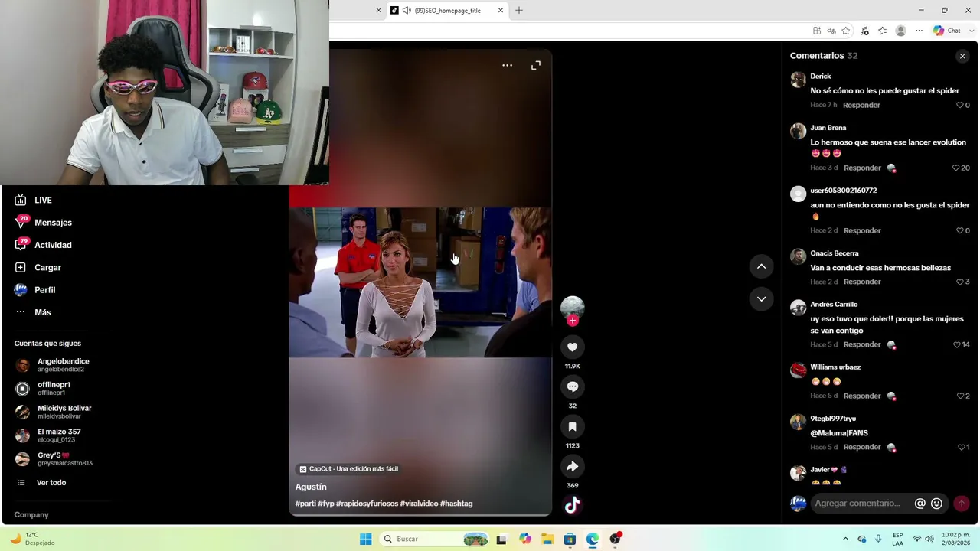The width and height of the screenshot is (980, 551).
Task: Open the CapCut edition link
Action: pos(348,468)
